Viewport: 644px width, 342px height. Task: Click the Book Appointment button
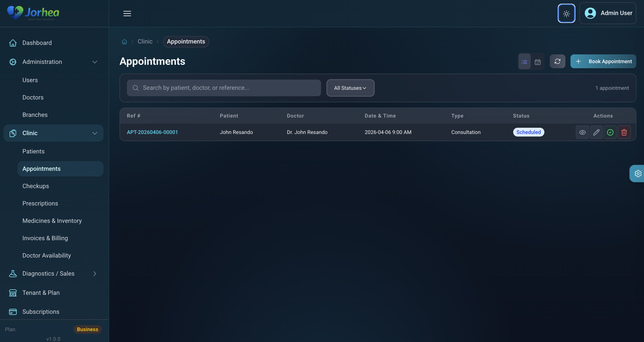pos(603,61)
